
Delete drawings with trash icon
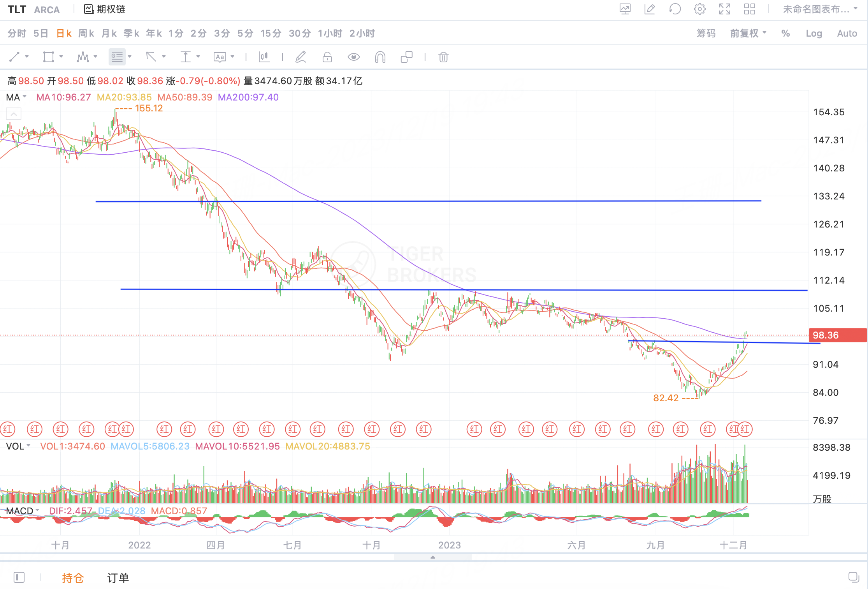pyautogui.click(x=443, y=57)
